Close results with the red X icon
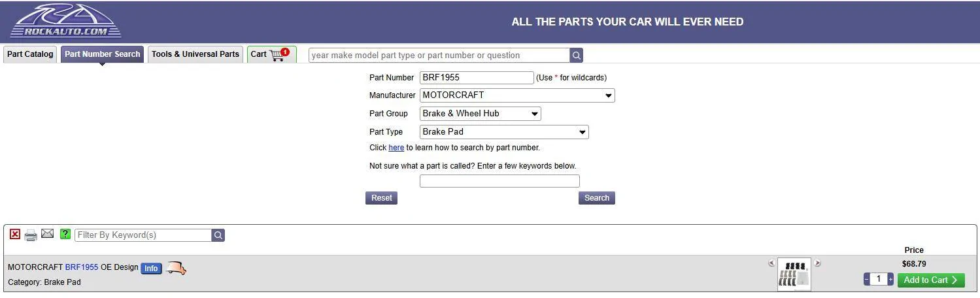Screen dimensions: 980x298 tap(15, 234)
